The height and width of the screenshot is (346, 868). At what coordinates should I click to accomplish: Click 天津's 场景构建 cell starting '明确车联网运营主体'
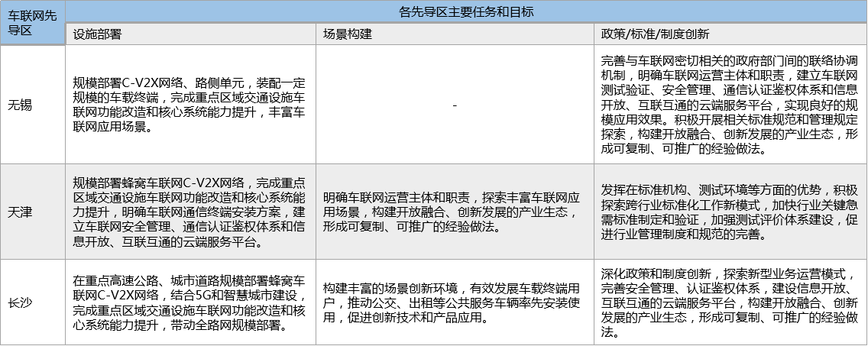pyautogui.click(x=454, y=212)
